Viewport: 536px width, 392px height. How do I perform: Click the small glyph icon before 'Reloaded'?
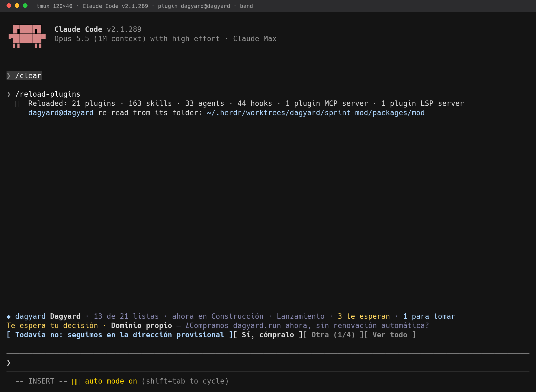pos(17,104)
